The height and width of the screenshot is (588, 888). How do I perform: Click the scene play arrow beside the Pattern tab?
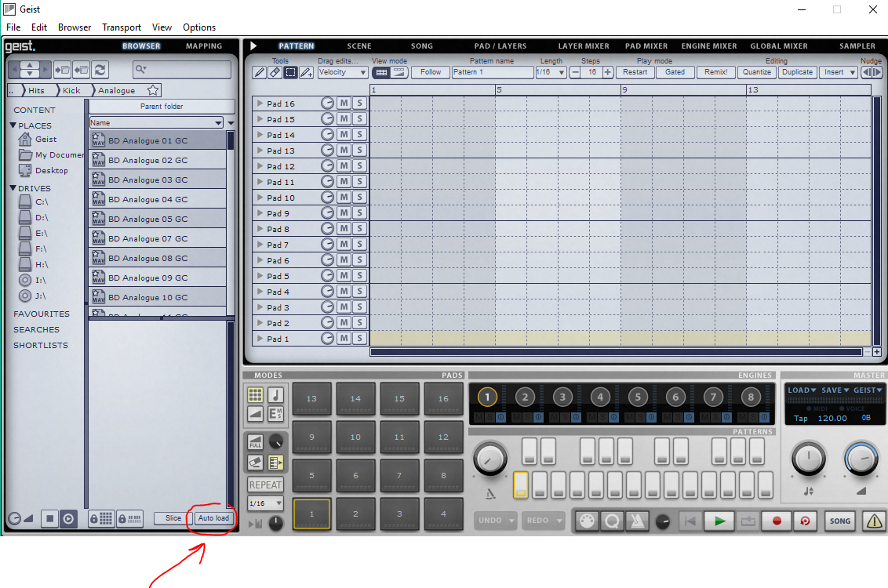pyautogui.click(x=253, y=45)
